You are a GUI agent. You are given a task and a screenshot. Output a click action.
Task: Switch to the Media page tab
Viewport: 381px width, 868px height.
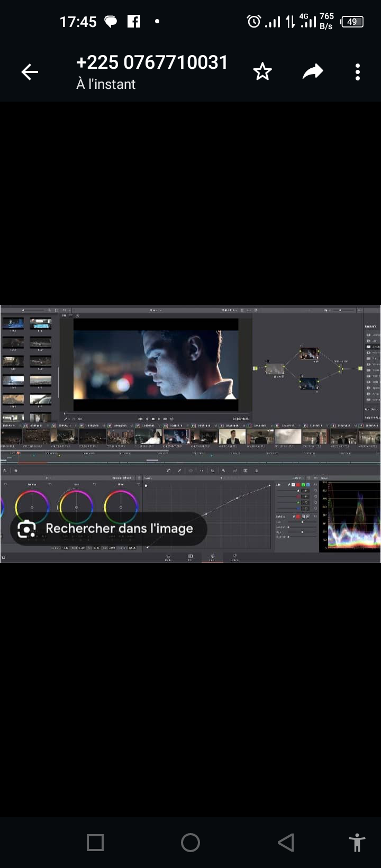pos(168,557)
